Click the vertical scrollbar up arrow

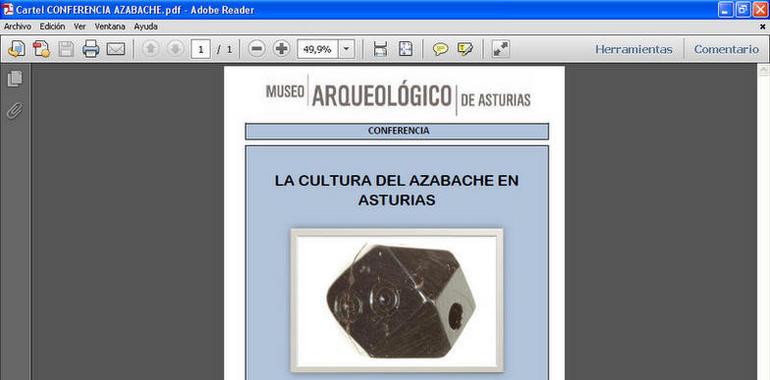point(764,71)
